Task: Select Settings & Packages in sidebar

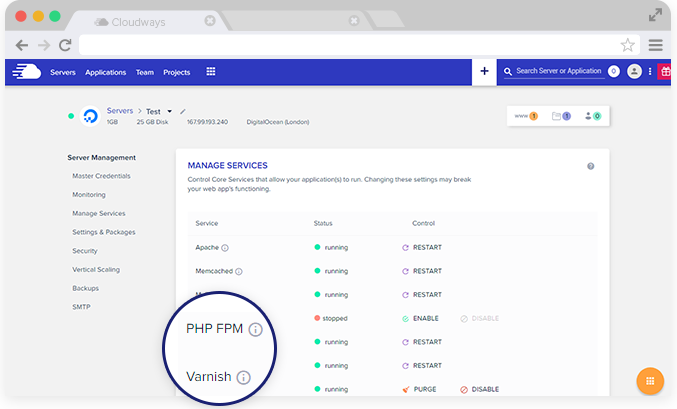Action: (103, 232)
